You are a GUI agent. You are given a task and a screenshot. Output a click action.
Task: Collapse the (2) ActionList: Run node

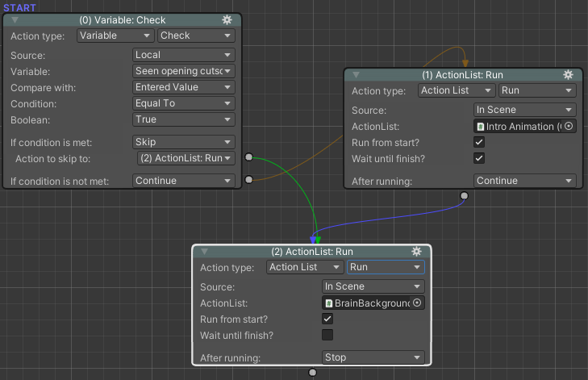pos(204,252)
